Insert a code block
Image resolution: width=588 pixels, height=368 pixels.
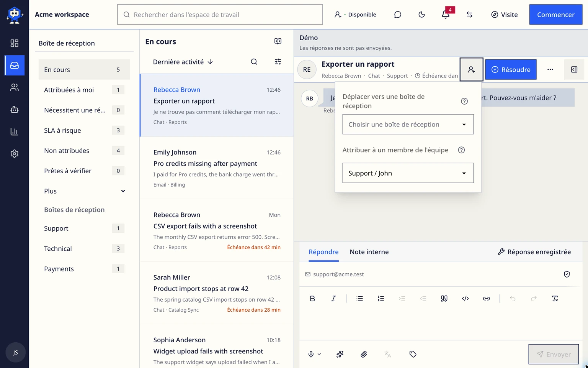point(465,299)
